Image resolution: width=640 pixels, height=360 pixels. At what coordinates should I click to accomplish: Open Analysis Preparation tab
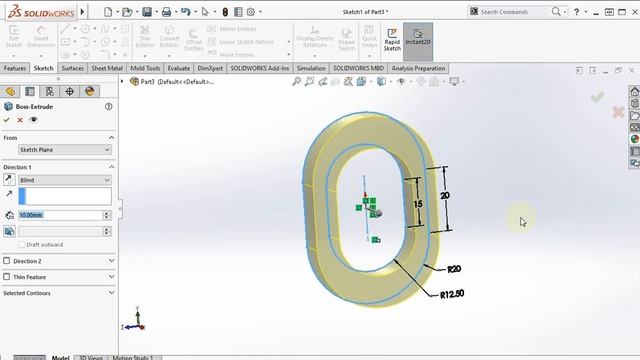(418, 68)
